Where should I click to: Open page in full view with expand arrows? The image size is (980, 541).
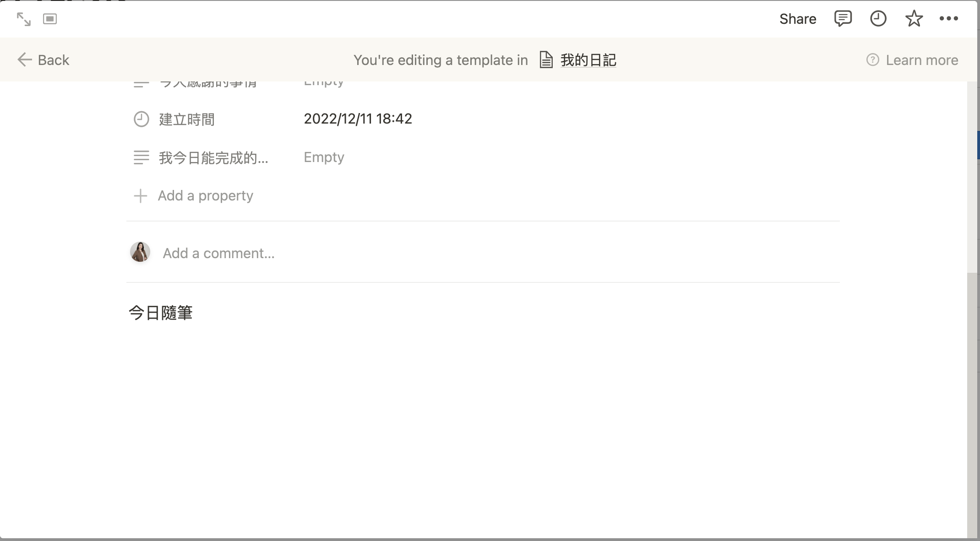[x=24, y=19]
